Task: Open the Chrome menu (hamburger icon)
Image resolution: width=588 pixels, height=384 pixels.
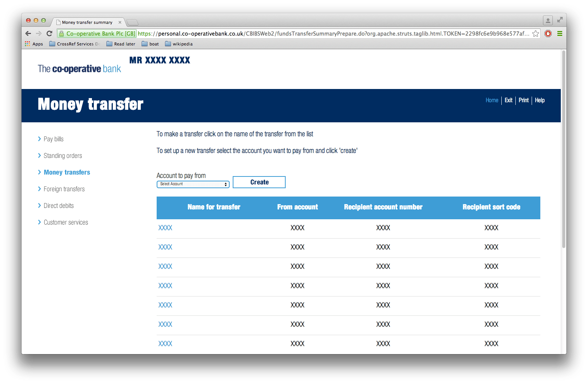Action: coord(560,33)
